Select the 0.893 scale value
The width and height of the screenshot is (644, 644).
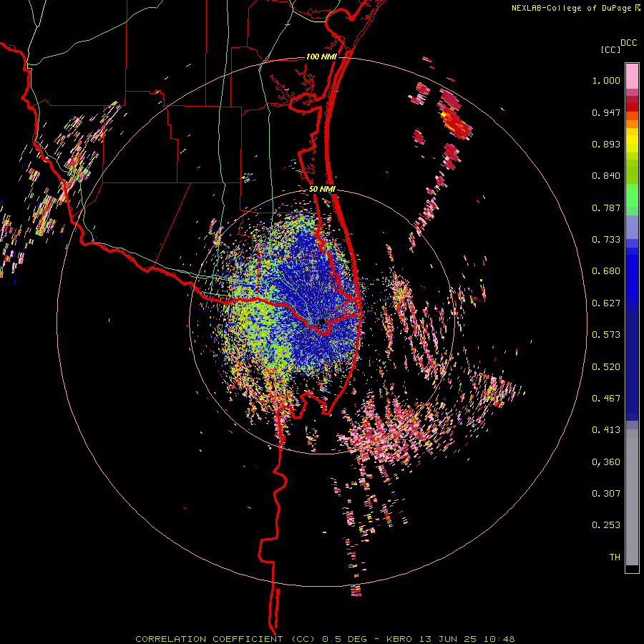click(x=606, y=144)
